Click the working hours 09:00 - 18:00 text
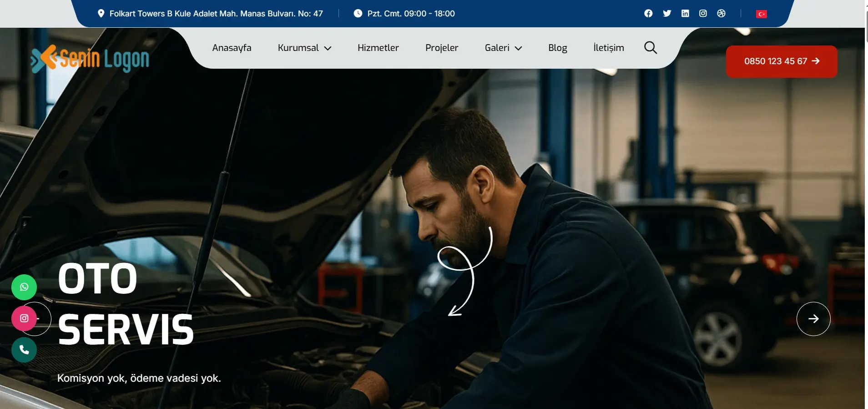 [411, 14]
